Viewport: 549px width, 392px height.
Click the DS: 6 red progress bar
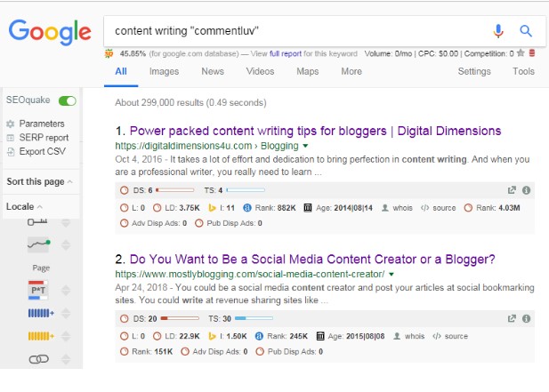[175, 190]
